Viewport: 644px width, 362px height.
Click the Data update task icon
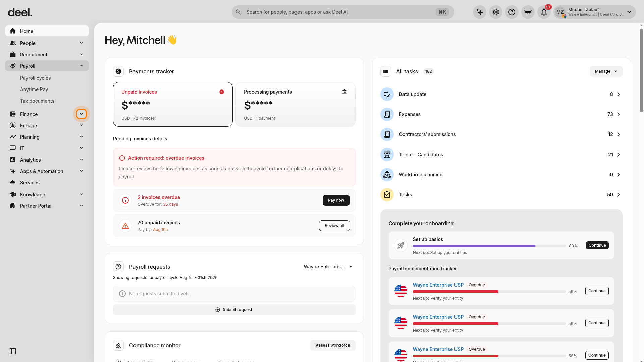point(387,94)
